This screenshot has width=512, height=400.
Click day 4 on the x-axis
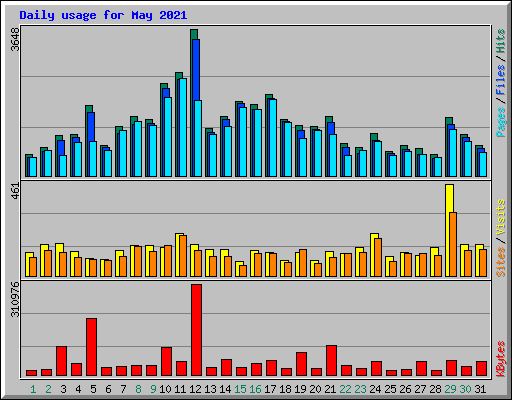click(78, 389)
